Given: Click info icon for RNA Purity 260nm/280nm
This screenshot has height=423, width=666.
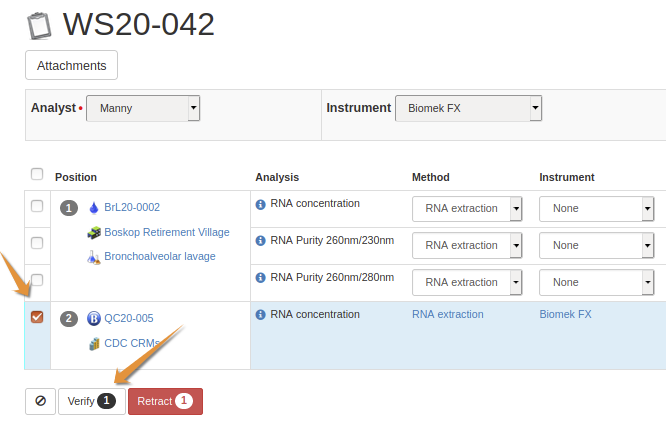Looking at the screenshot, I should tap(261, 278).
